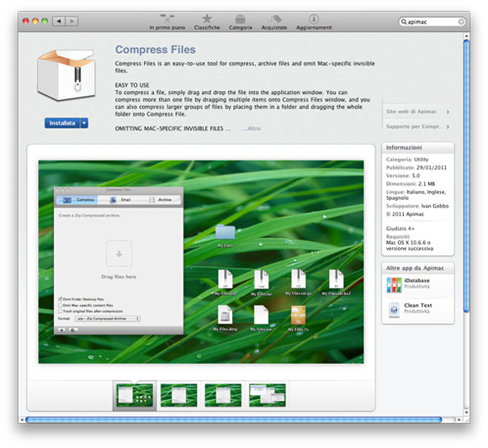
Task: Open the Aggiornamenti section
Action: point(314,22)
